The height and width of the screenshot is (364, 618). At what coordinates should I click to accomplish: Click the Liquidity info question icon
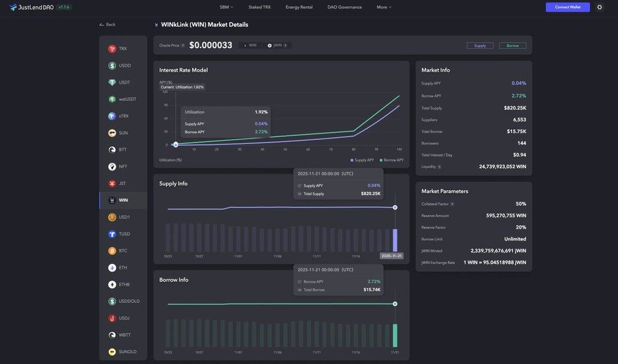(440, 167)
